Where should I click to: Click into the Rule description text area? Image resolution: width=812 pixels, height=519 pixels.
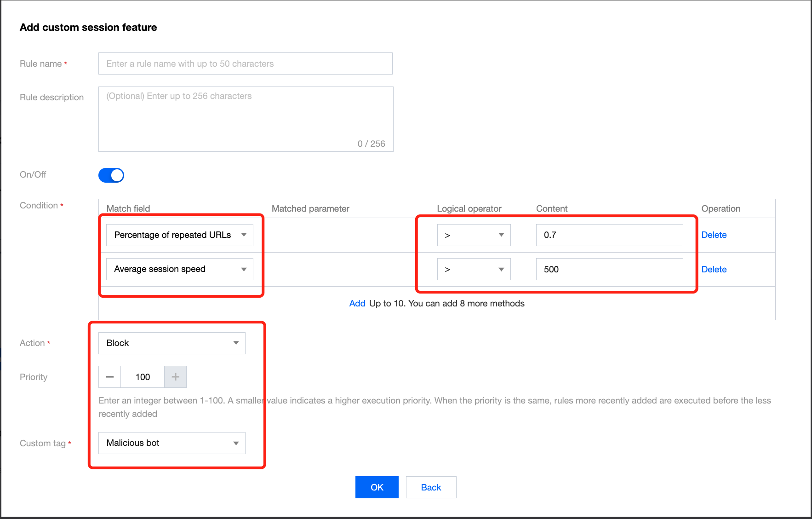click(246, 119)
